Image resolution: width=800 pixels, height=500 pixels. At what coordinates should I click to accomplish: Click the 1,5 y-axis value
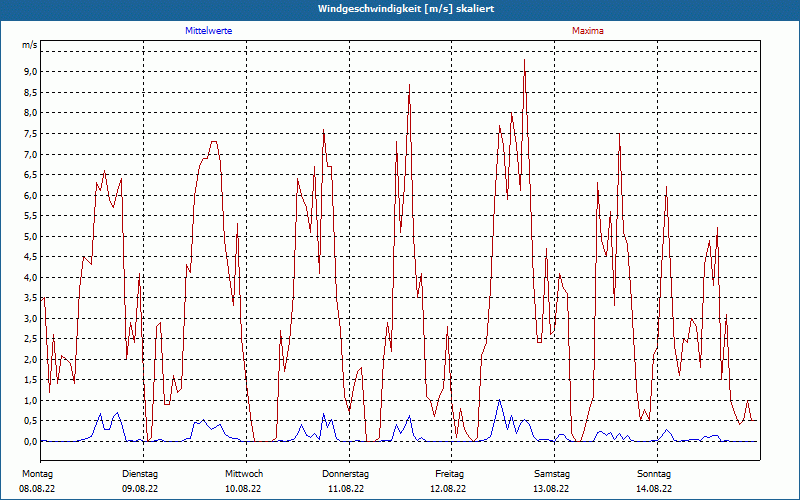click(31, 380)
